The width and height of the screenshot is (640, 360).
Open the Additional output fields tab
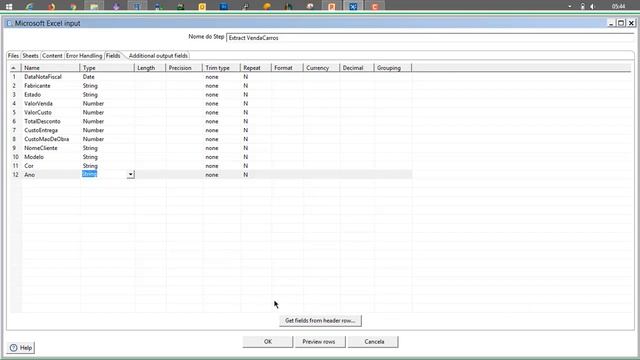coord(158,56)
